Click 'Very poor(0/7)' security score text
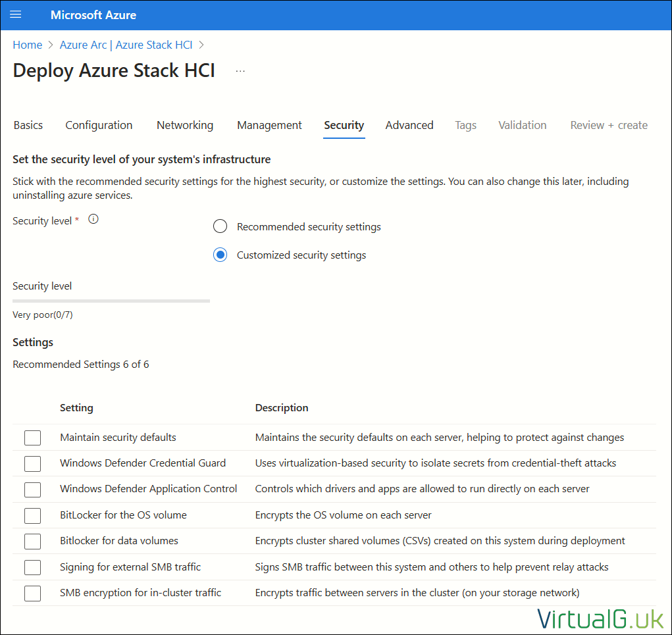The width and height of the screenshot is (672, 635). (x=42, y=315)
